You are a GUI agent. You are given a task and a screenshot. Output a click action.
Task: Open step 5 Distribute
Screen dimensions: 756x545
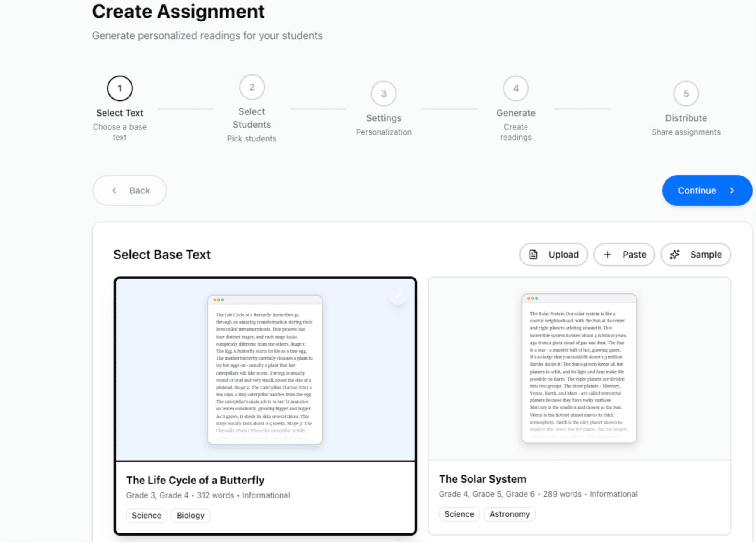click(686, 94)
